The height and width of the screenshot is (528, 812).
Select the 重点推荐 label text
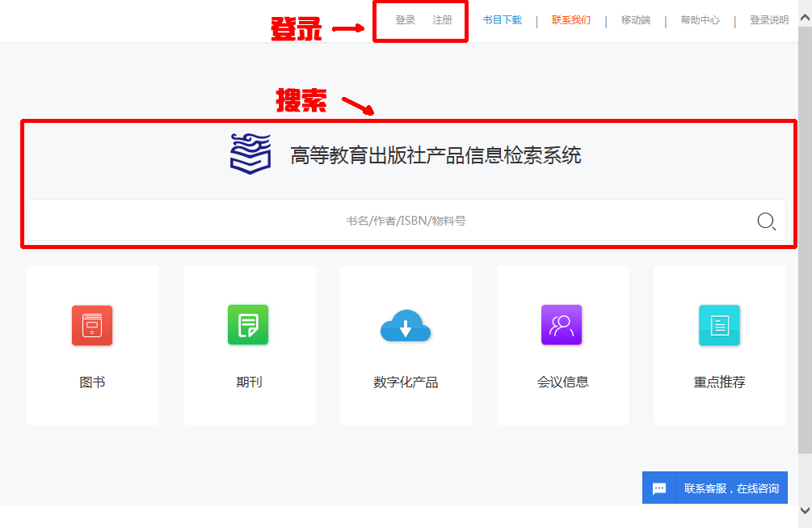click(719, 382)
